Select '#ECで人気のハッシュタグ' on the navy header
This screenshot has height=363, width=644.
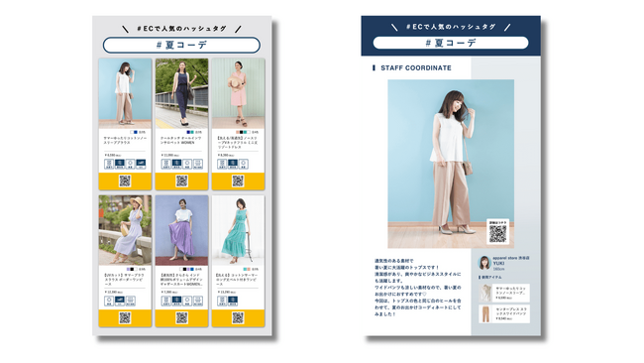point(451,27)
